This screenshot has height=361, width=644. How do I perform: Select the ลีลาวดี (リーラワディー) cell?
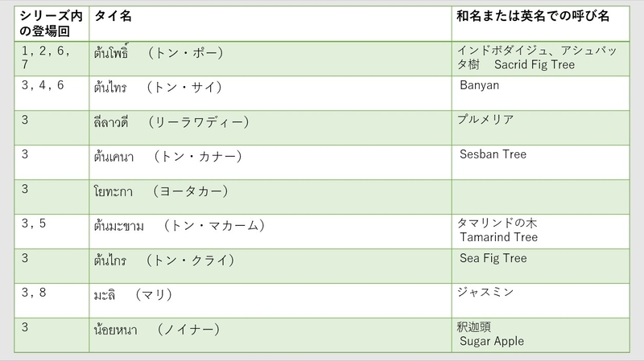click(x=270, y=128)
